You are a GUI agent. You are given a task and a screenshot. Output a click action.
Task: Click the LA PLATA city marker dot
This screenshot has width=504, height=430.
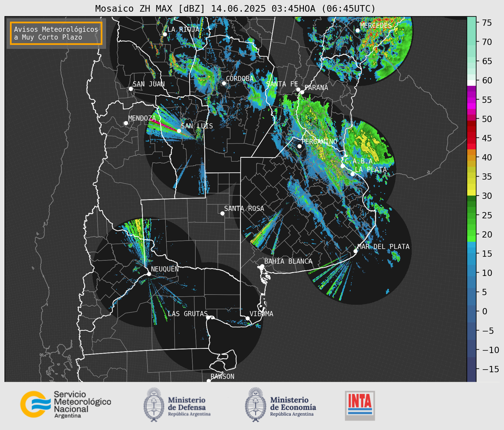[353, 174]
